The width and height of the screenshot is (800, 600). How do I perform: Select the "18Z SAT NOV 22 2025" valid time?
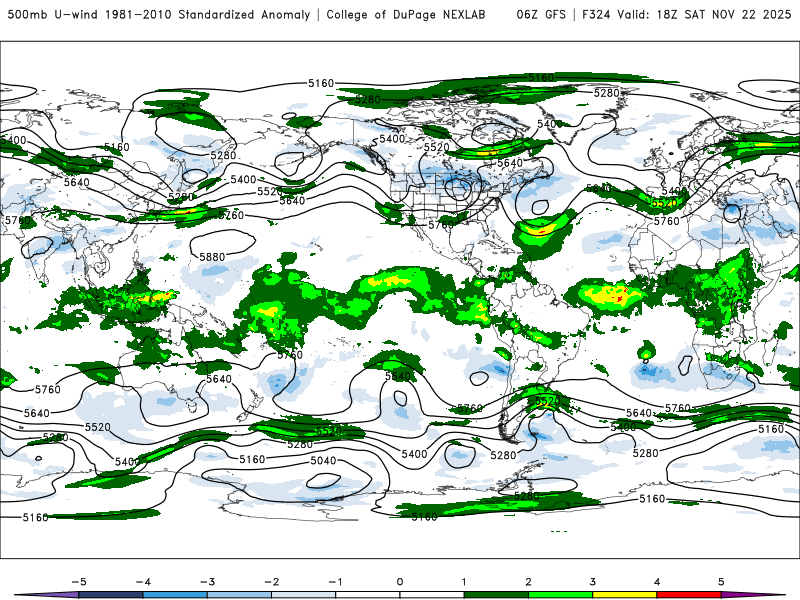[724, 14]
